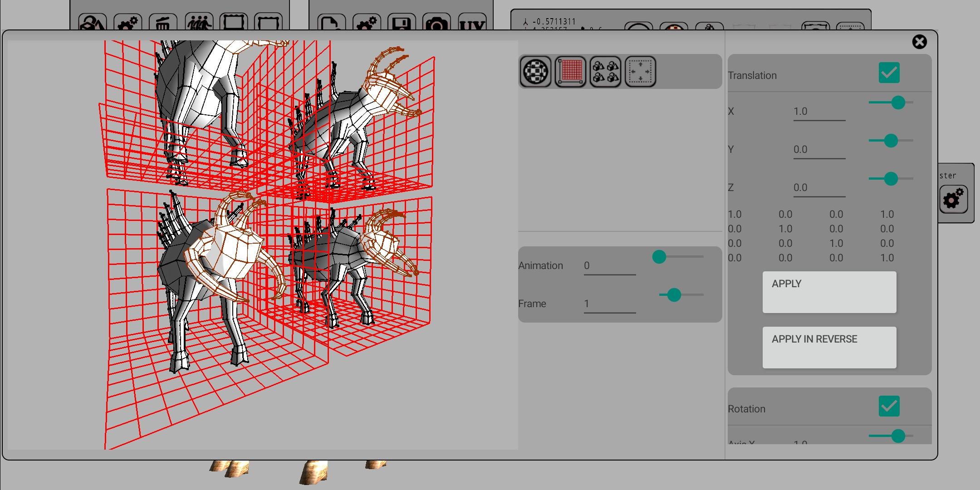The height and width of the screenshot is (490, 980).
Task: Click the -0.5711311 coordinate readout
Action: point(554,22)
